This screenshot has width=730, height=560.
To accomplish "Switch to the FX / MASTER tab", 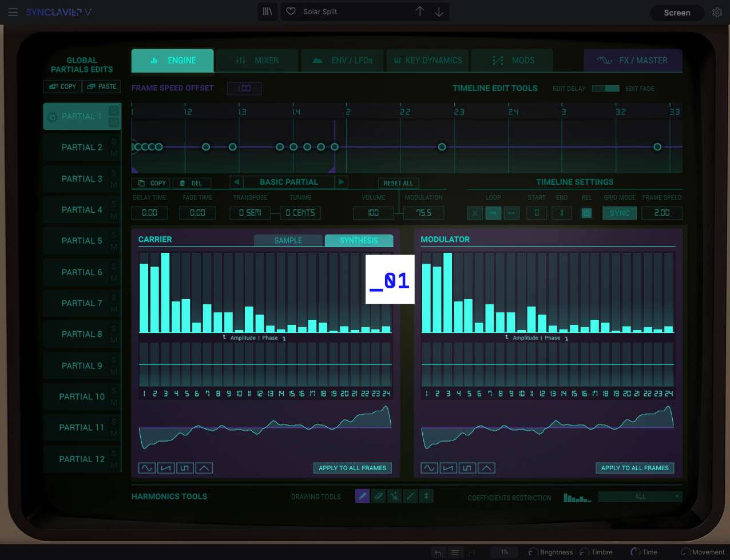I will 633,60.
